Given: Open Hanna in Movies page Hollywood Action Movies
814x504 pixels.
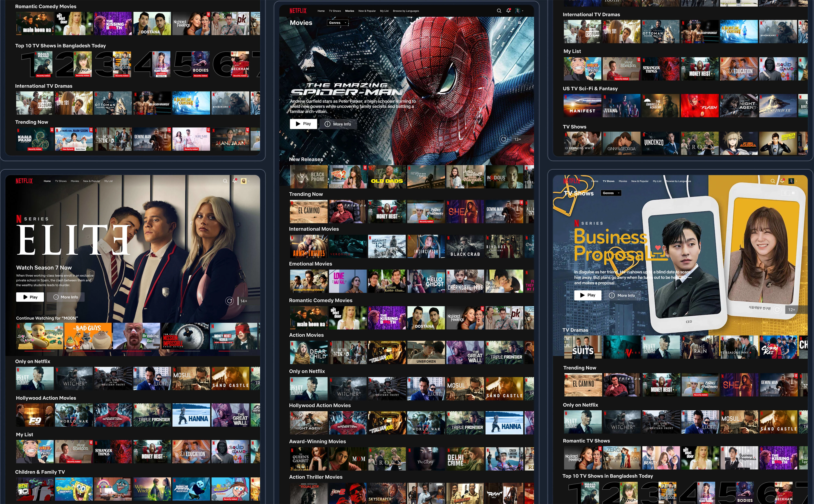Looking at the screenshot, I should tap(504, 423).
